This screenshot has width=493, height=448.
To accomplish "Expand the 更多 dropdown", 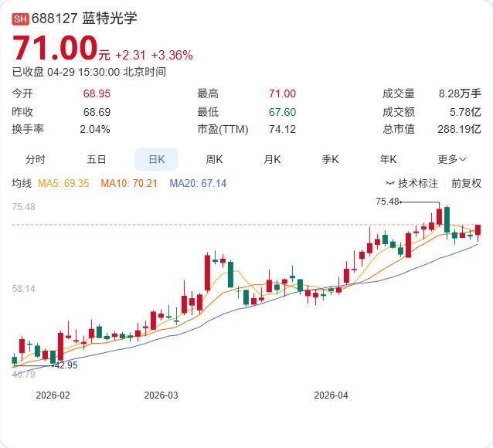I will [452, 159].
